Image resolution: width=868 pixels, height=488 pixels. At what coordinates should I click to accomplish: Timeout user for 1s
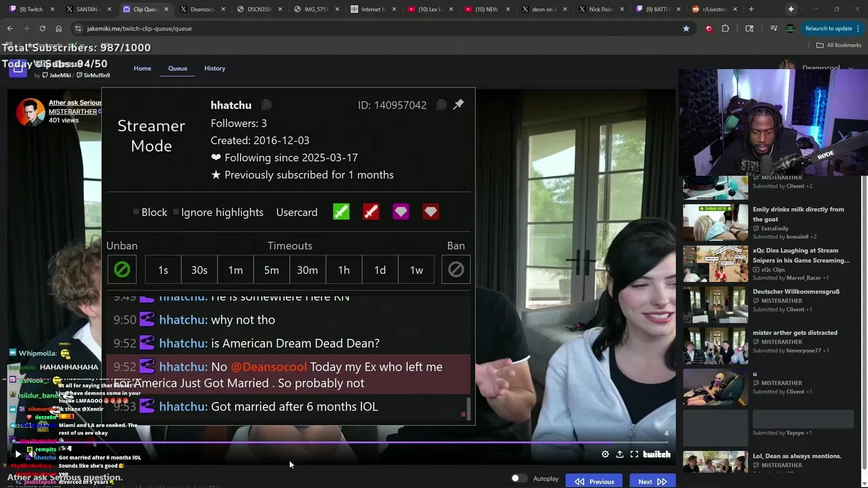click(x=163, y=270)
